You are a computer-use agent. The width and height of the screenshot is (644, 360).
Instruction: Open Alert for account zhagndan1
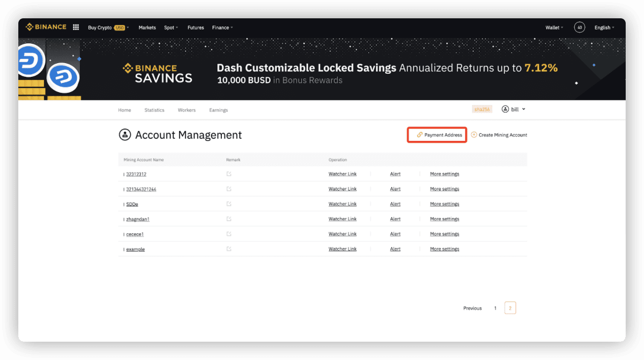coord(395,219)
